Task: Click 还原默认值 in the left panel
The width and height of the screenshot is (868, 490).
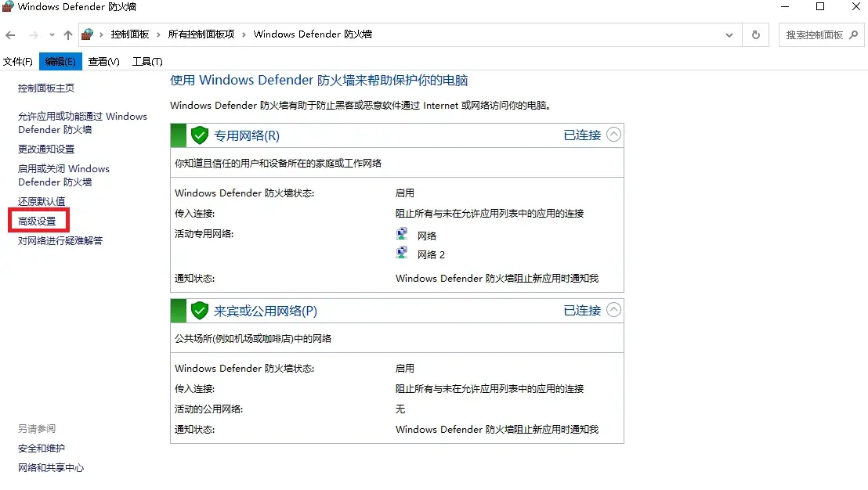Action: click(x=42, y=201)
